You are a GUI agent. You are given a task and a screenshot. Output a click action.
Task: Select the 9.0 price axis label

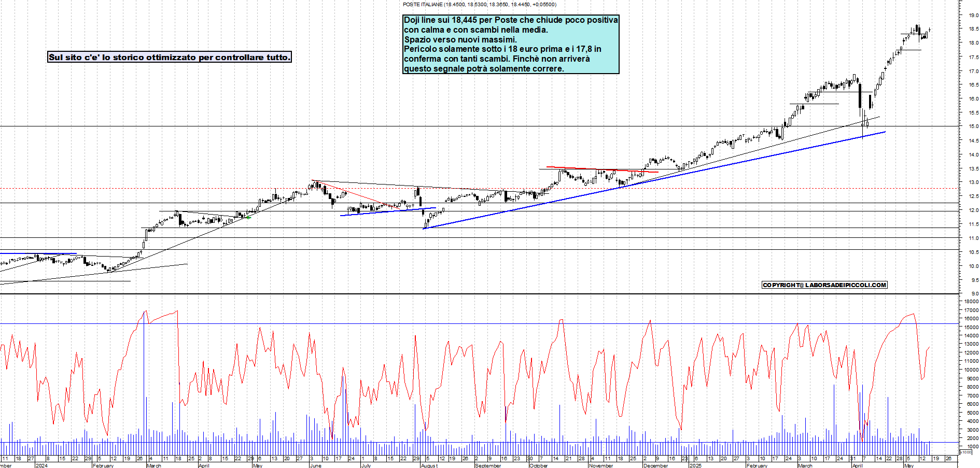(974, 294)
